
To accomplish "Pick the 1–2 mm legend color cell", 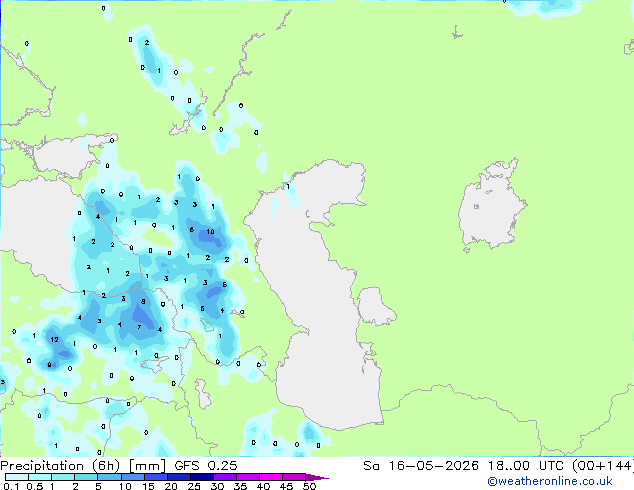I will click(63, 477).
